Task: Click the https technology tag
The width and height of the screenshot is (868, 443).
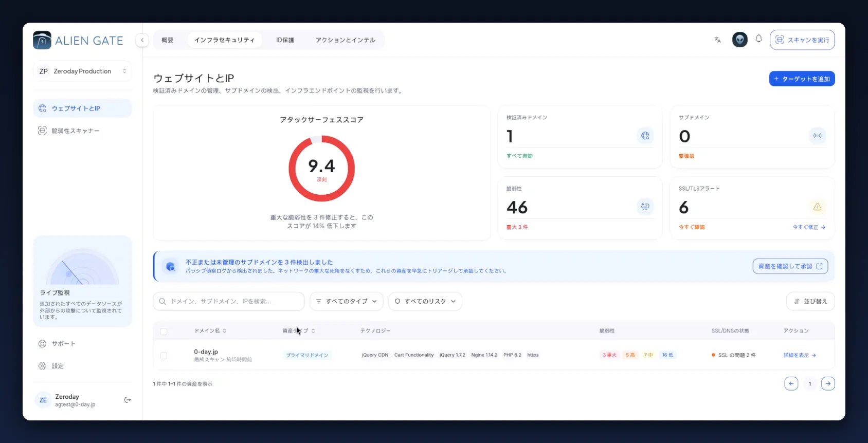Action: [x=533, y=355]
